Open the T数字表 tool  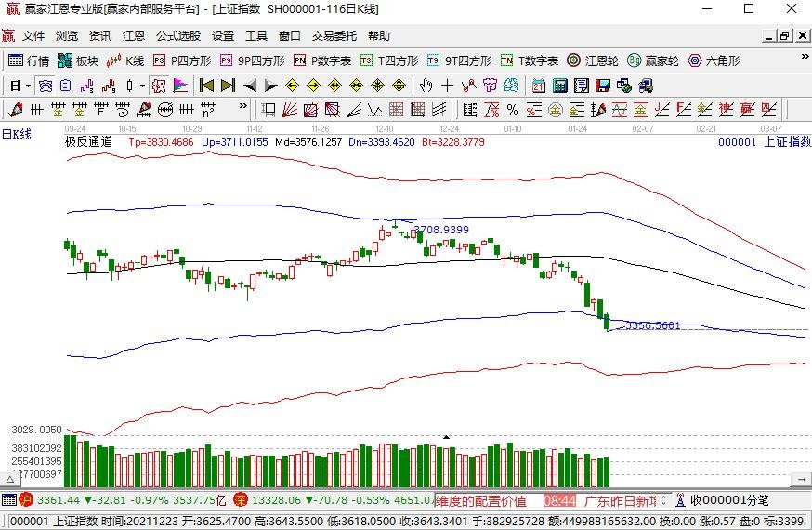coord(530,60)
